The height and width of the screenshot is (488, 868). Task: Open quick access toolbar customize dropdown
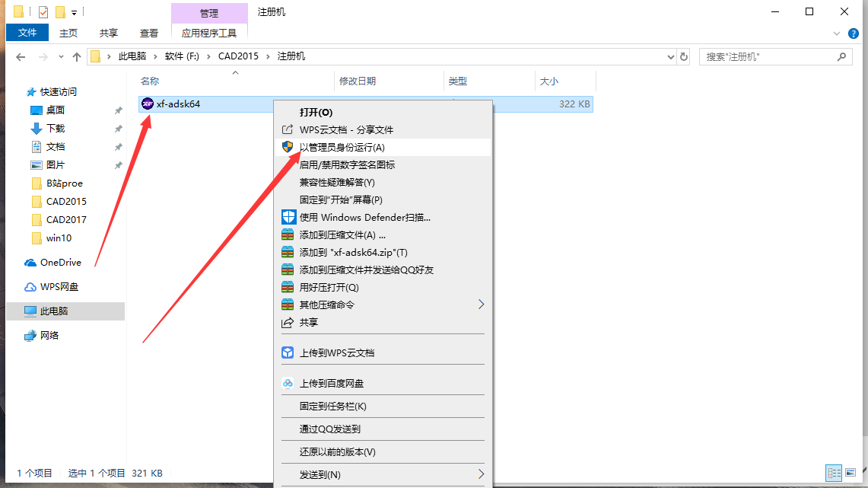(74, 12)
